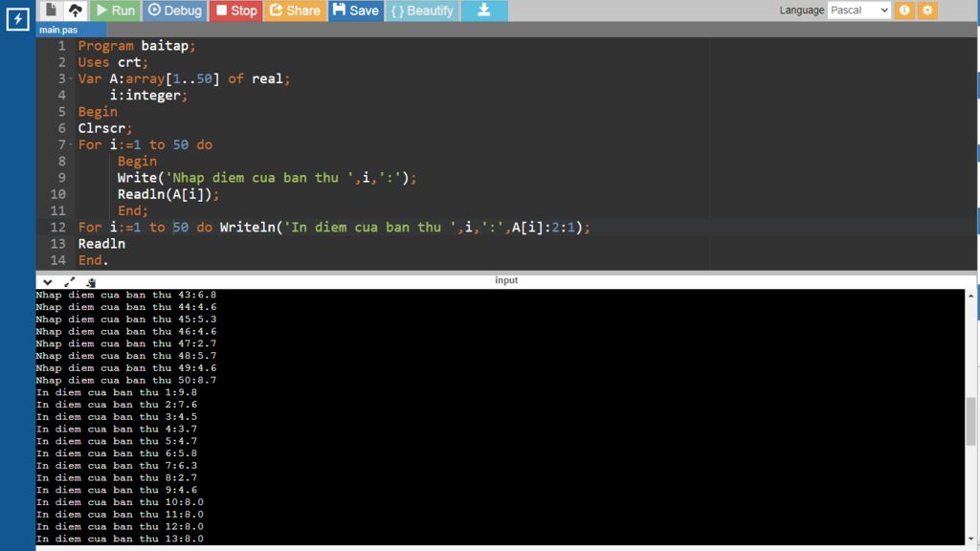Create a new file with the page icon

click(x=51, y=10)
